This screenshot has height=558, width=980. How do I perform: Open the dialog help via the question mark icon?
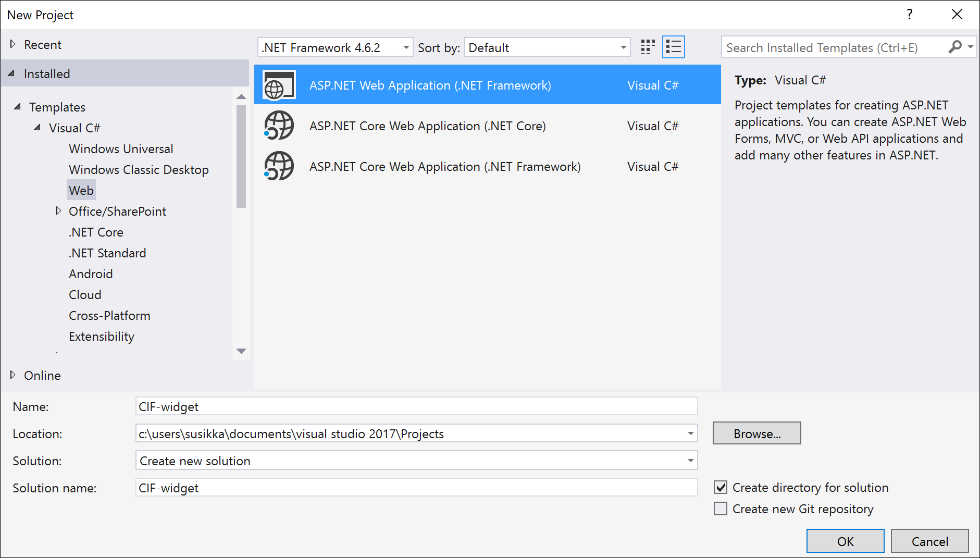pos(910,15)
